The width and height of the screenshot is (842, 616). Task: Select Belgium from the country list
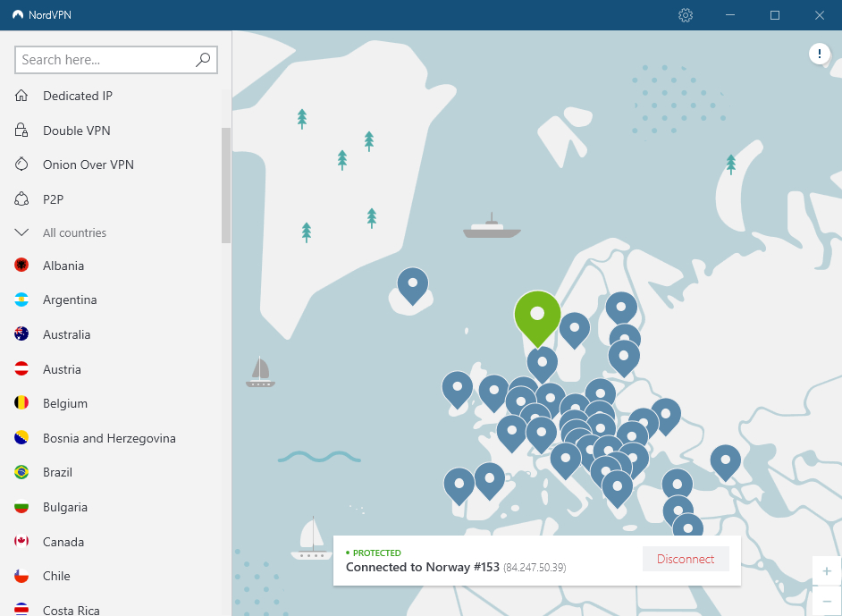65,403
